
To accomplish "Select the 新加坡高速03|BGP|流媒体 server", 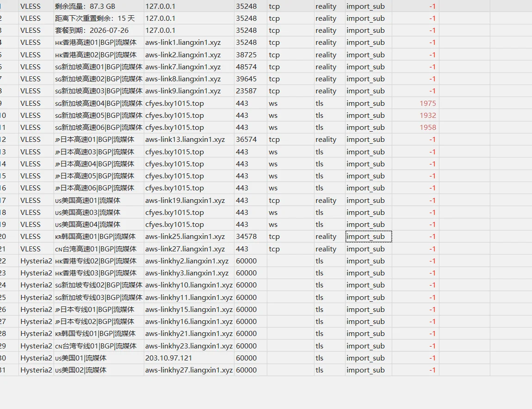I will pyautogui.click(x=99, y=91).
